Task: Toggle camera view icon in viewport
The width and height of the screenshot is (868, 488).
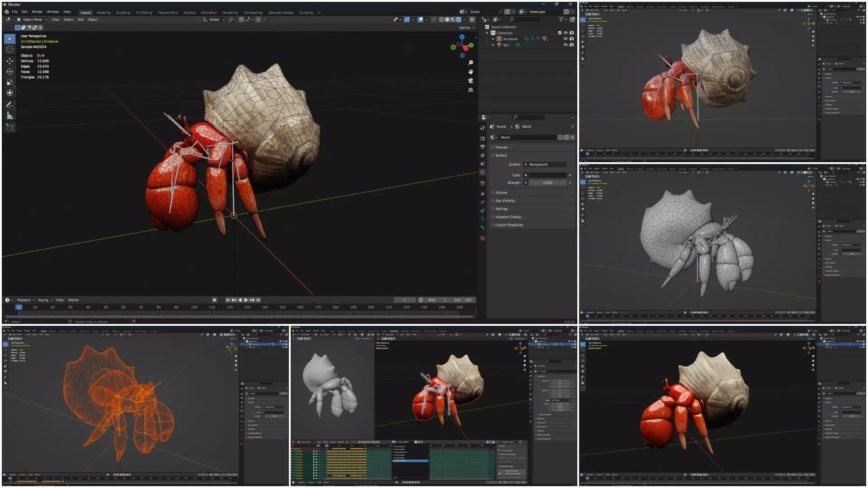Action: (471, 80)
